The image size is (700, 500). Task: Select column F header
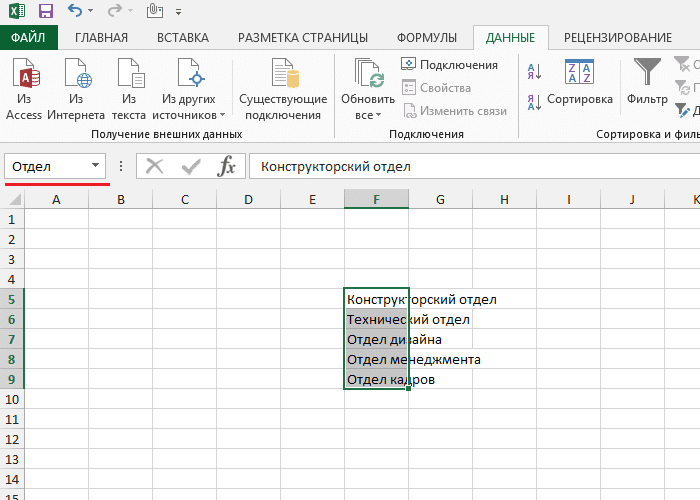point(376,199)
